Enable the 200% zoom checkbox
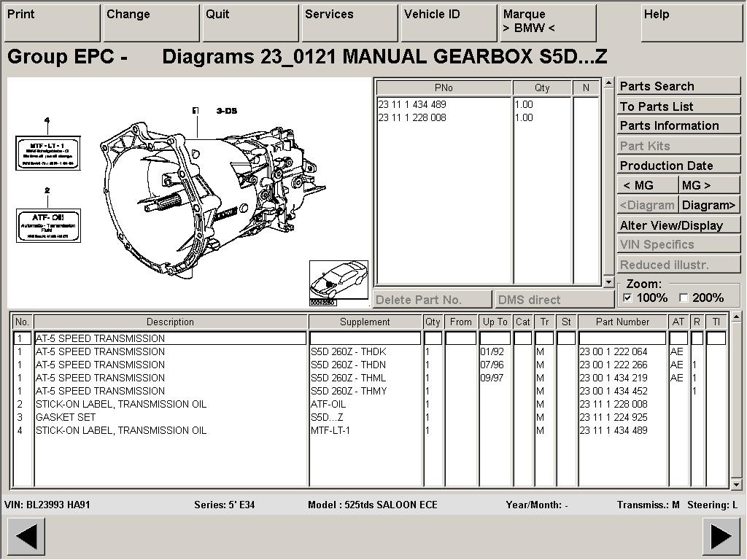Viewport: 747px width, 560px height. [x=684, y=297]
